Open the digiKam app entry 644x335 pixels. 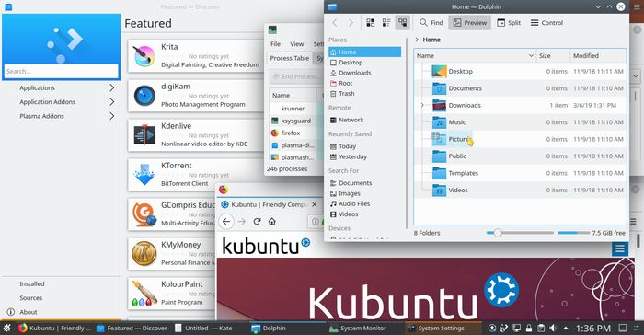[195, 96]
